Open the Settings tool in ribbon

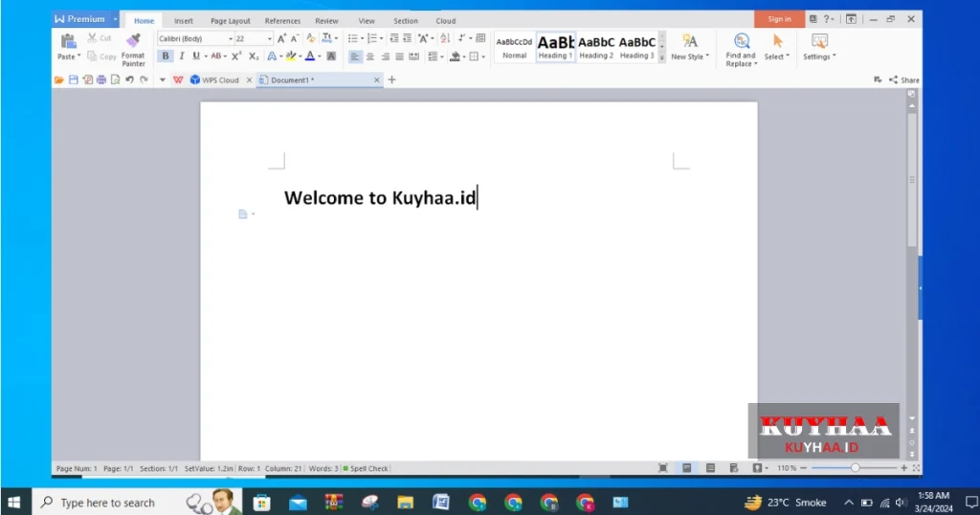pyautogui.click(x=819, y=47)
